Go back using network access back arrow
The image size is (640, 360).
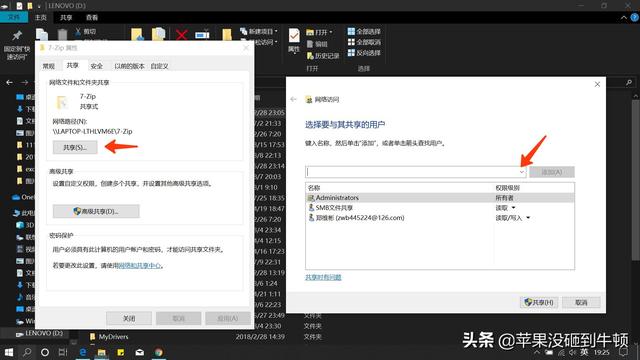tap(293, 99)
